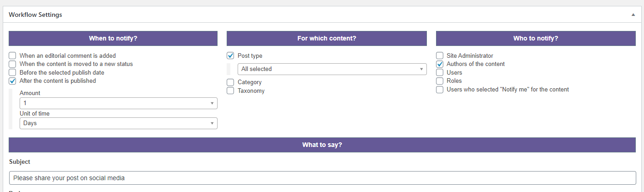Click the 'Workflow Settings' panel title
This screenshot has height=192, width=644.
tap(36, 15)
